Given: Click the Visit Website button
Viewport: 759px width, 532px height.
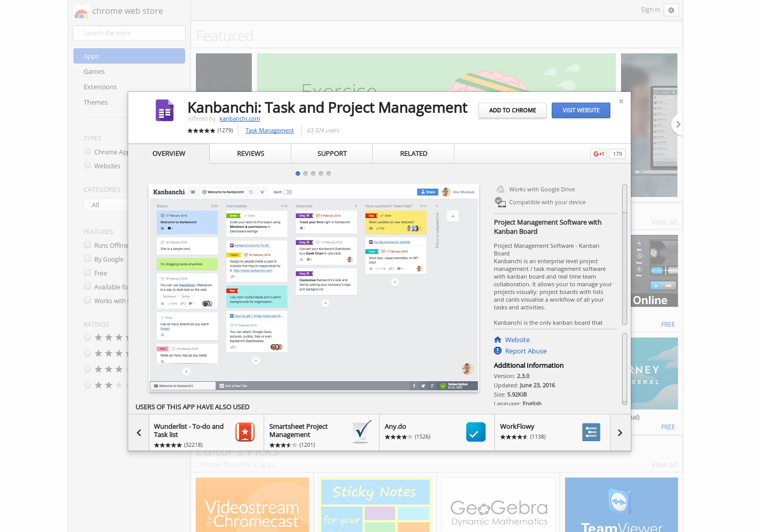Looking at the screenshot, I should coord(581,110).
